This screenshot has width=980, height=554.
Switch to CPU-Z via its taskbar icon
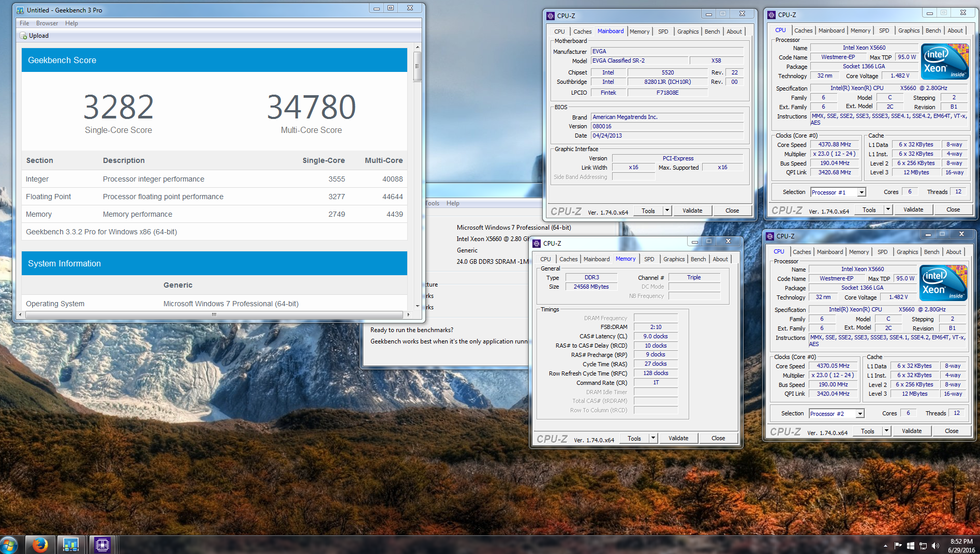102,545
